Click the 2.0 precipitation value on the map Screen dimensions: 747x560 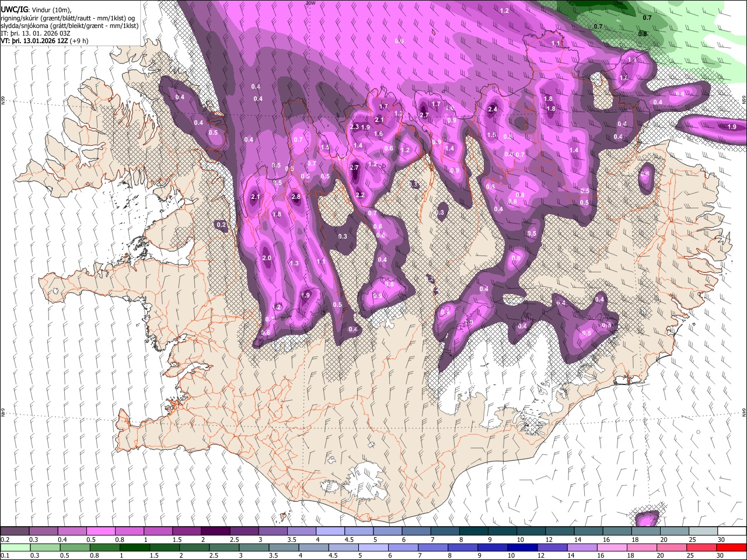[267, 258]
